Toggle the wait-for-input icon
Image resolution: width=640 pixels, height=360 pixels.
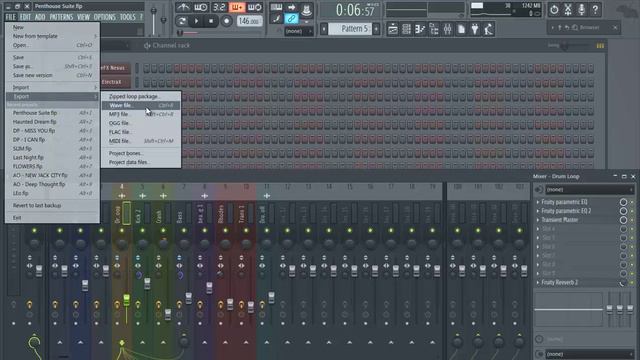[x=200, y=7]
